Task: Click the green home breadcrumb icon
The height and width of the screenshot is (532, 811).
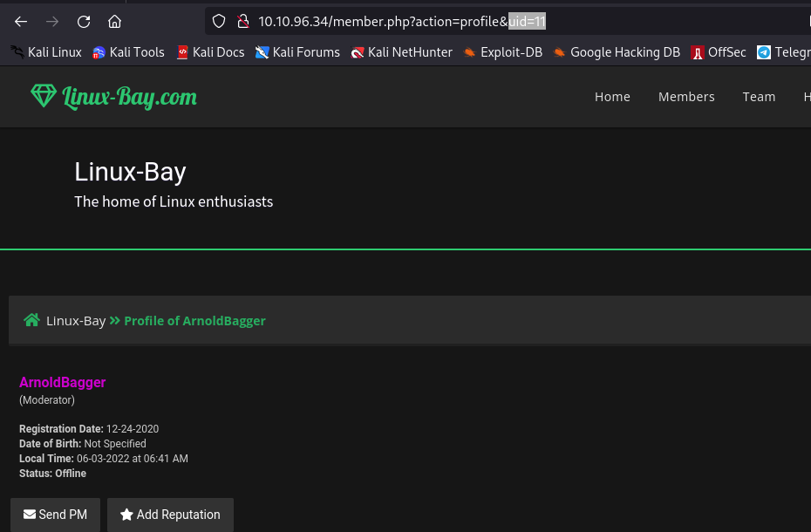Action: (31, 320)
